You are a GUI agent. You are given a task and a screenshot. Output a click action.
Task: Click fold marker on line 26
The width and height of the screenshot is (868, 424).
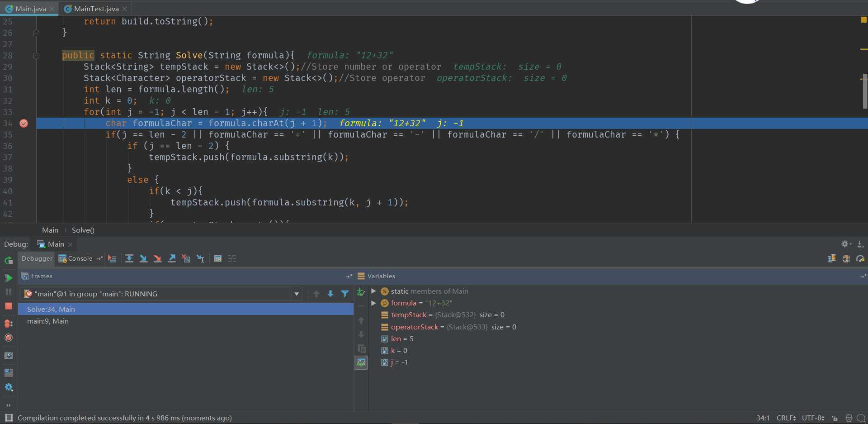pos(36,33)
